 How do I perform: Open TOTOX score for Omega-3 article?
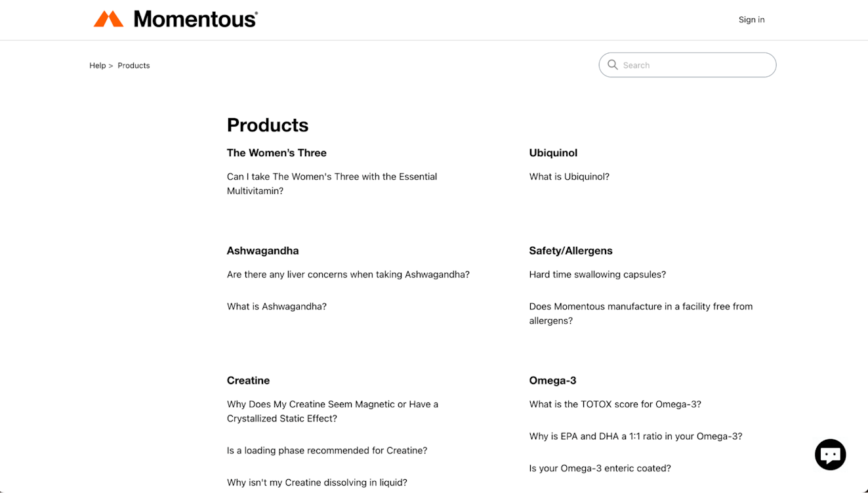615,404
